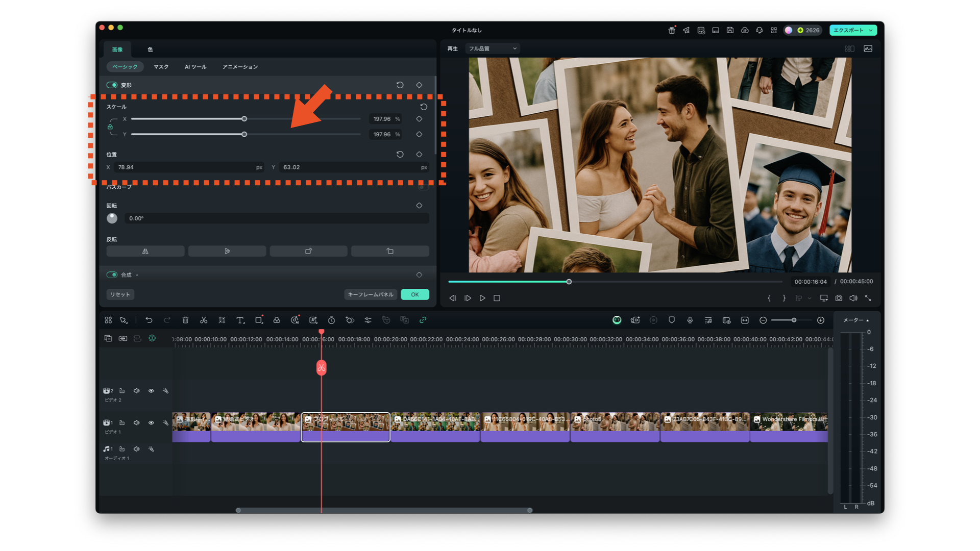Open the support headset icon

[759, 30]
